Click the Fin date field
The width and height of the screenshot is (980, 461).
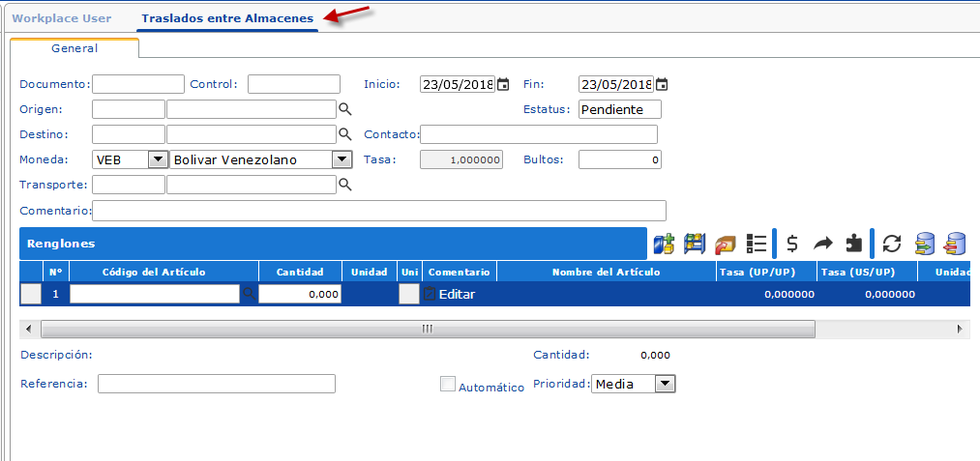pyautogui.click(x=616, y=84)
